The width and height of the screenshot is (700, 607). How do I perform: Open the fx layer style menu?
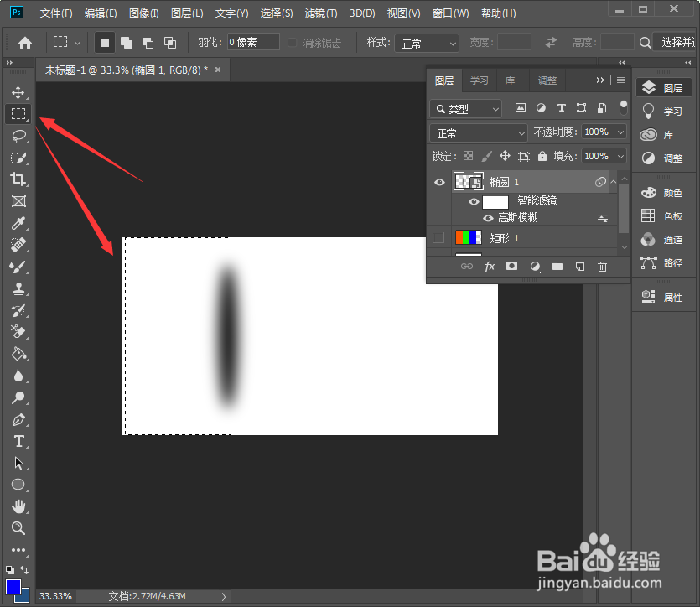490,267
